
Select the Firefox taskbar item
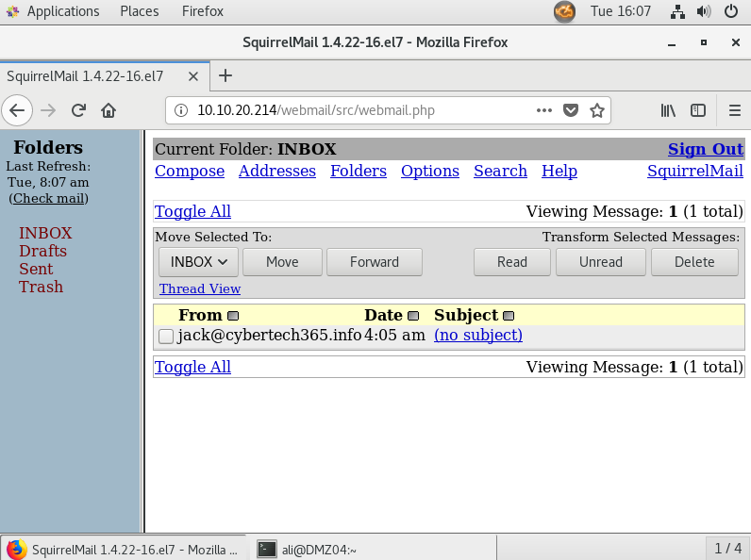(123, 549)
